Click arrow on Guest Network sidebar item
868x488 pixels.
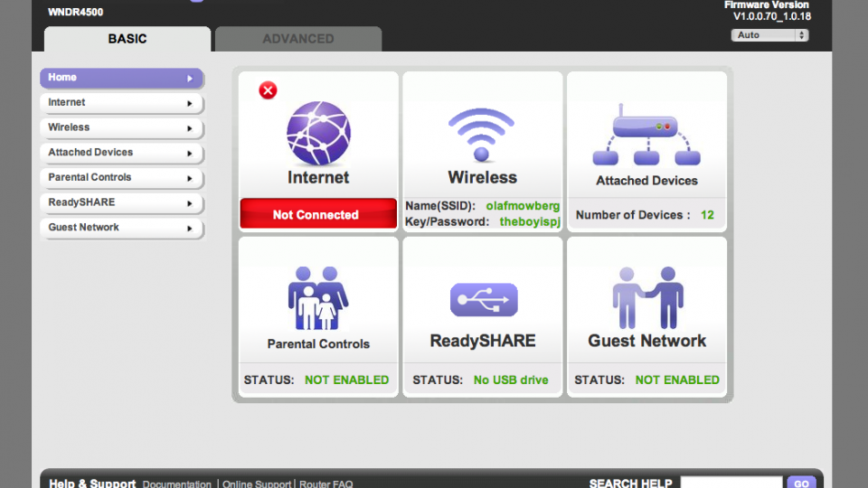190,229
